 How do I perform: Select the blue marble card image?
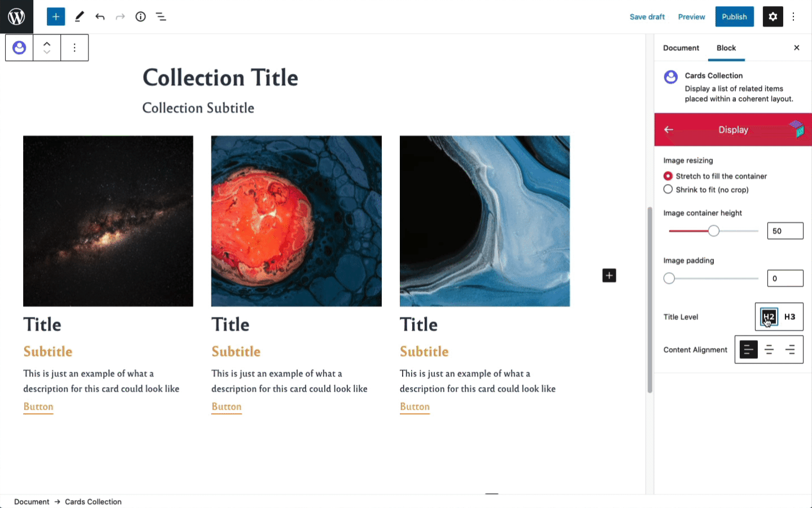[x=484, y=221]
